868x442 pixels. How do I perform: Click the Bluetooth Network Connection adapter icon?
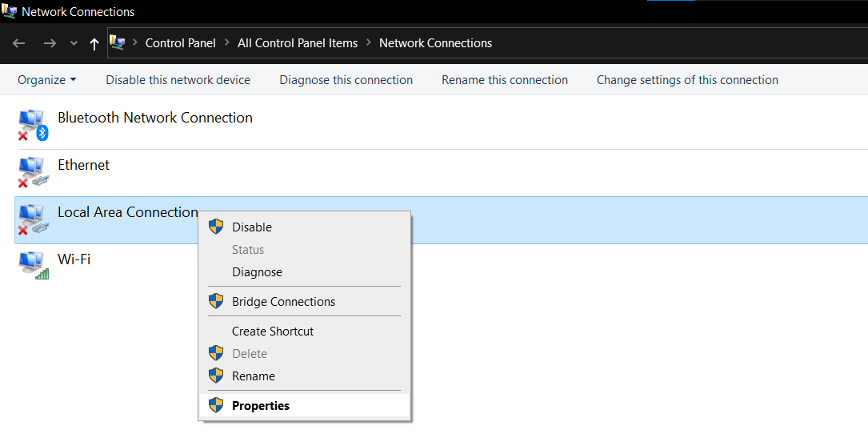click(33, 125)
